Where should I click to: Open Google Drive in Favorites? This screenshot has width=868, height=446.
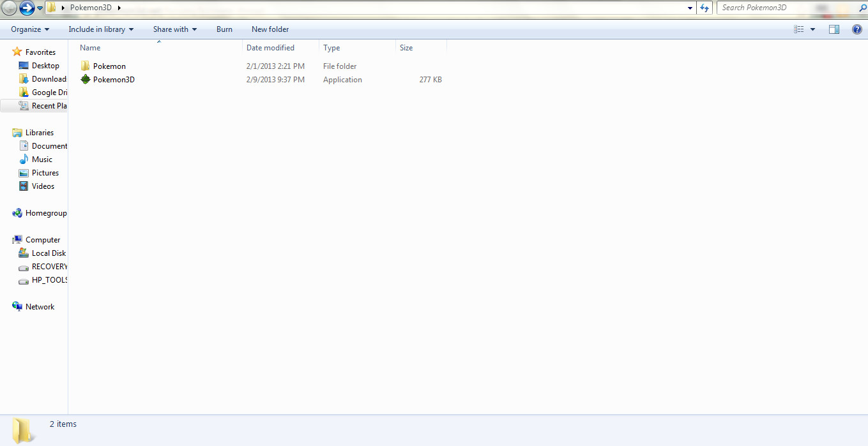[49, 93]
